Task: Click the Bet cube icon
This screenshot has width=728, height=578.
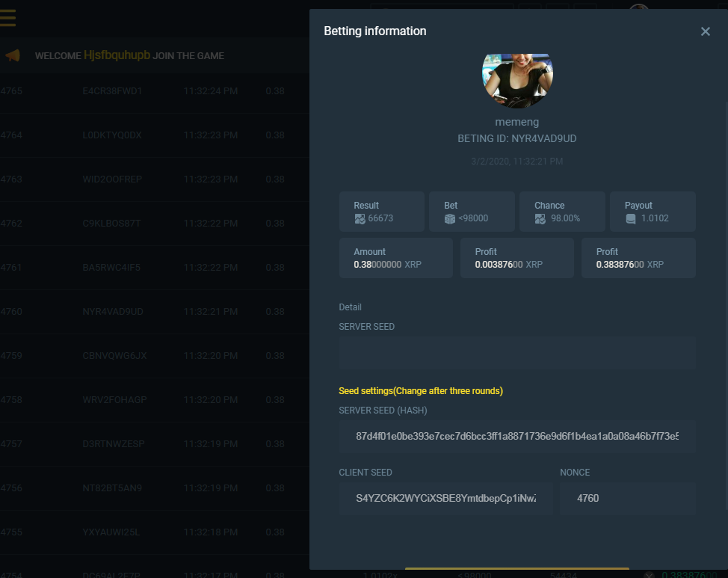Action: coord(450,218)
